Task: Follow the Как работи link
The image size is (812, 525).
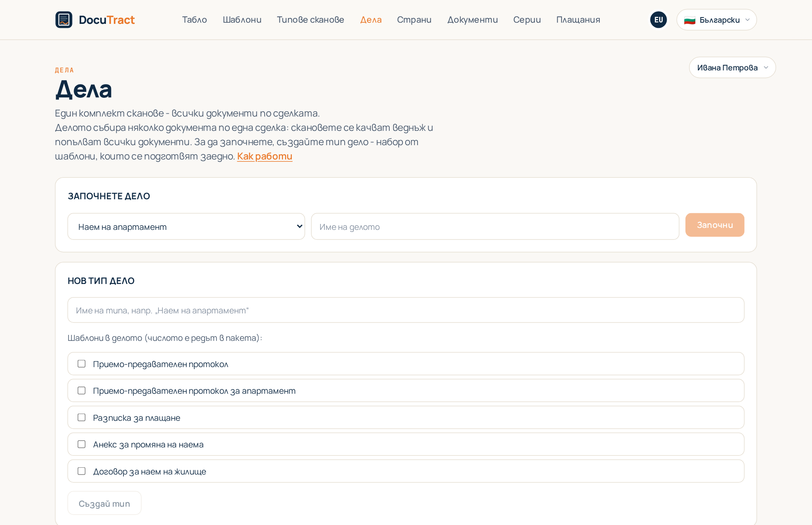Action: click(x=265, y=156)
